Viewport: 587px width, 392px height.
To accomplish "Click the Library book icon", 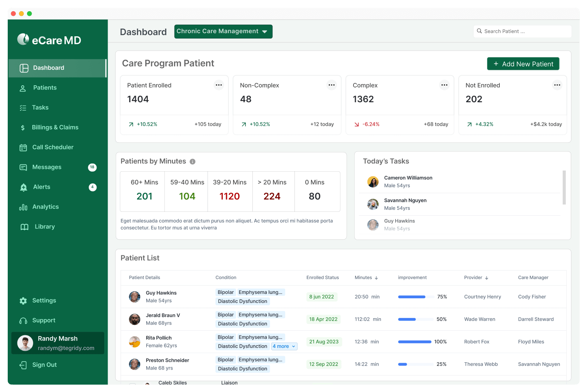I will (x=24, y=227).
